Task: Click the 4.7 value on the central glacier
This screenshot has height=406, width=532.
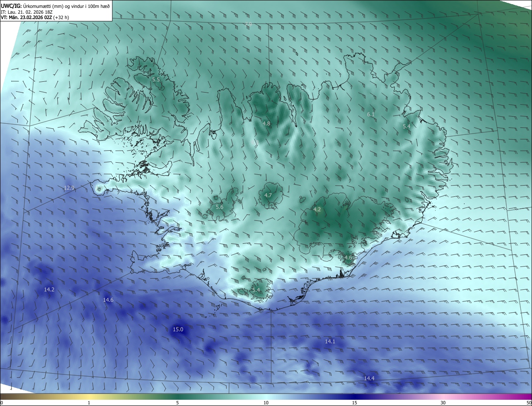Action: click(268, 195)
